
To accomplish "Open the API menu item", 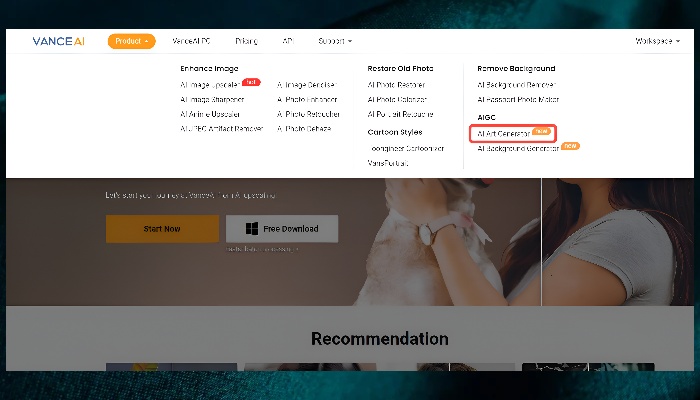I will point(288,41).
